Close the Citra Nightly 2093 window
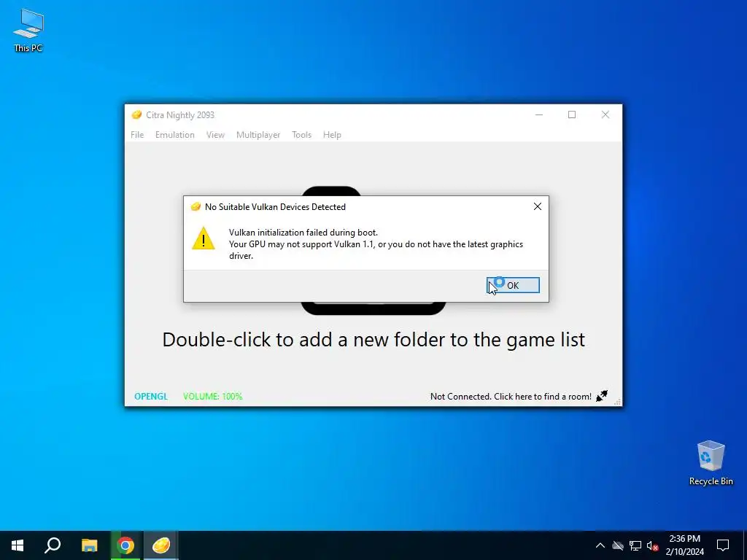This screenshot has width=747, height=560. coord(605,114)
